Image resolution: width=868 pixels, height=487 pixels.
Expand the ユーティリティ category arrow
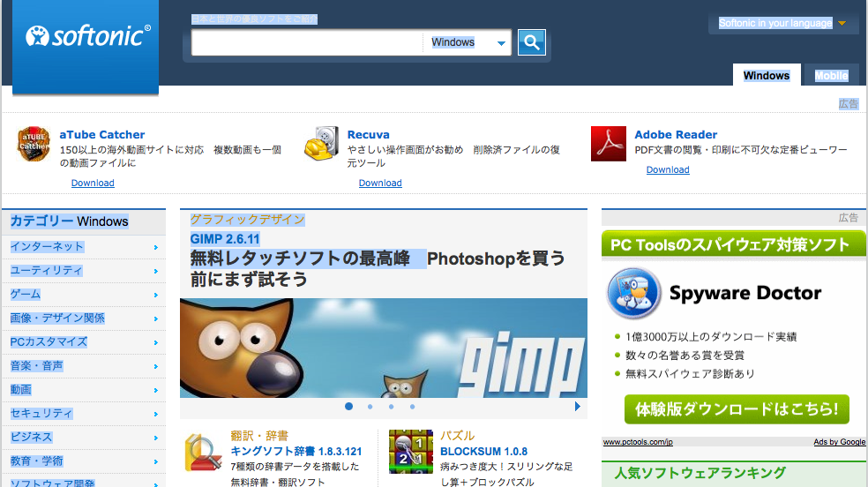pyautogui.click(x=156, y=271)
